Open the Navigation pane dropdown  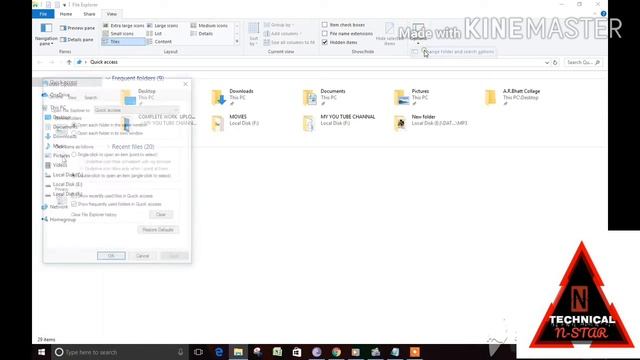pyautogui.click(x=46, y=34)
